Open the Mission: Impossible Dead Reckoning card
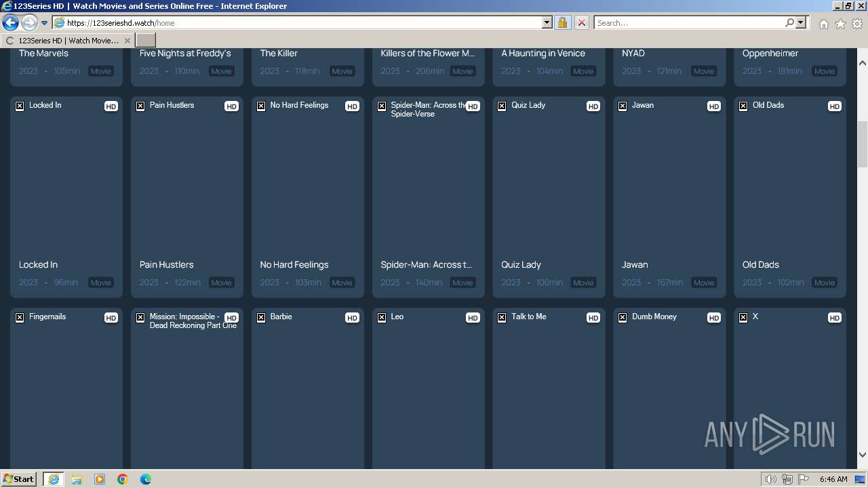This screenshot has width=868, height=488. pyautogui.click(x=187, y=388)
